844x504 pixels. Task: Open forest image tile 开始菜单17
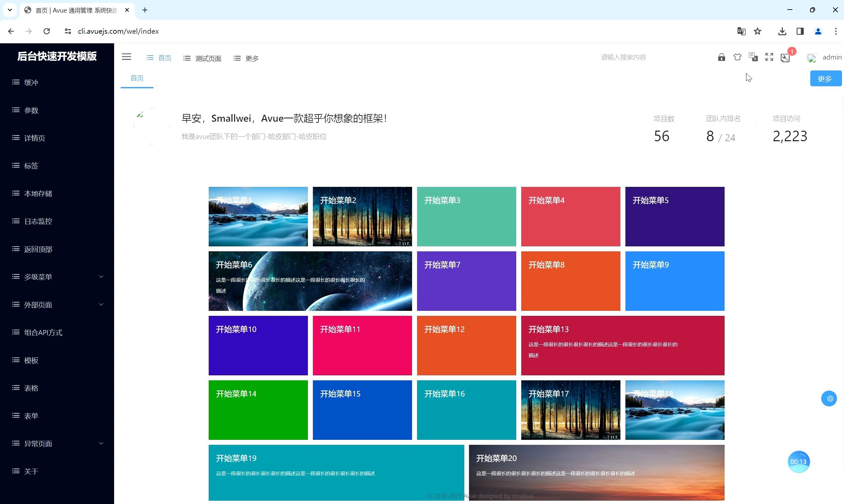[570, 410]
